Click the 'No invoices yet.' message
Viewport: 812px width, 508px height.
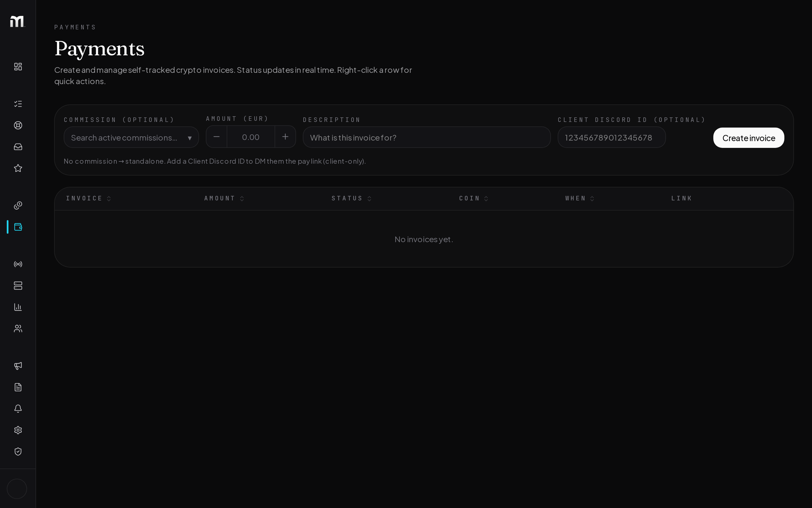[424, 239]
